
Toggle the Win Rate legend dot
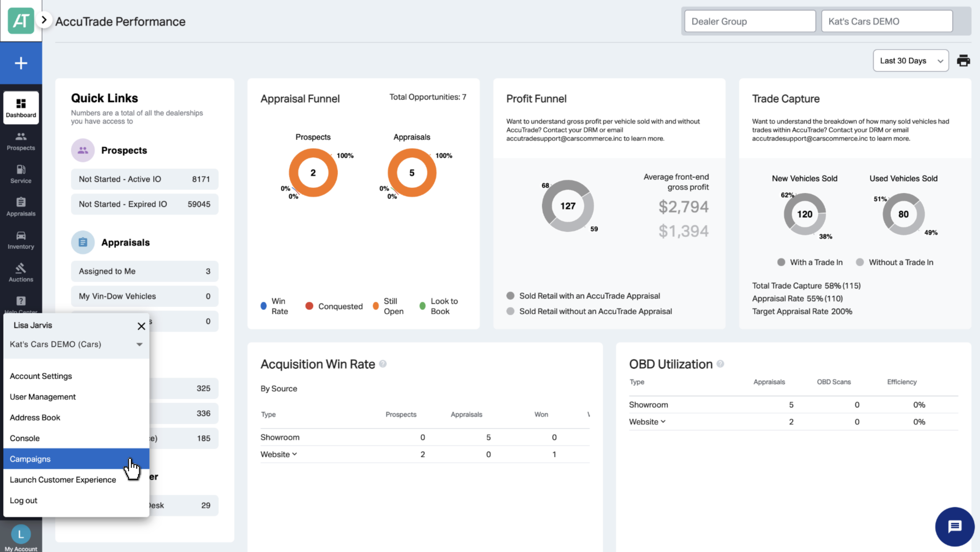[263, 306]
